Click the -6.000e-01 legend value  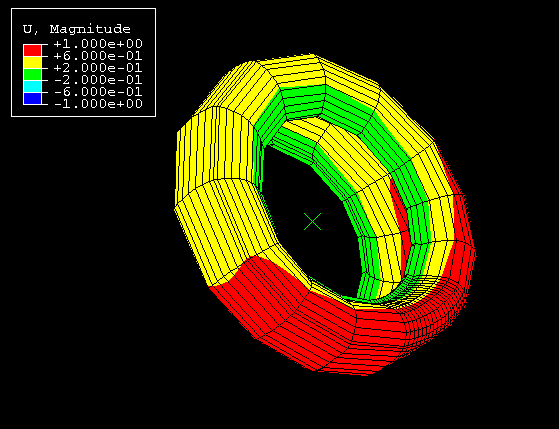(98, 92)
